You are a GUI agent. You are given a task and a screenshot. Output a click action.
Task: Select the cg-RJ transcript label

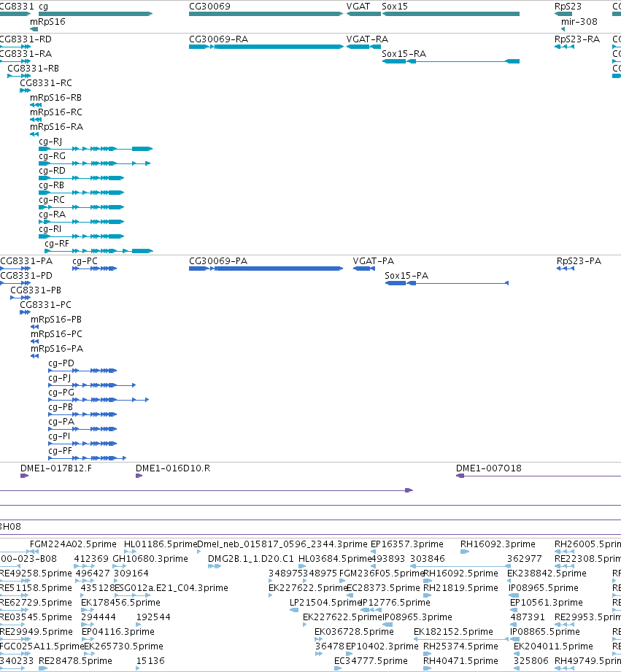50,141
